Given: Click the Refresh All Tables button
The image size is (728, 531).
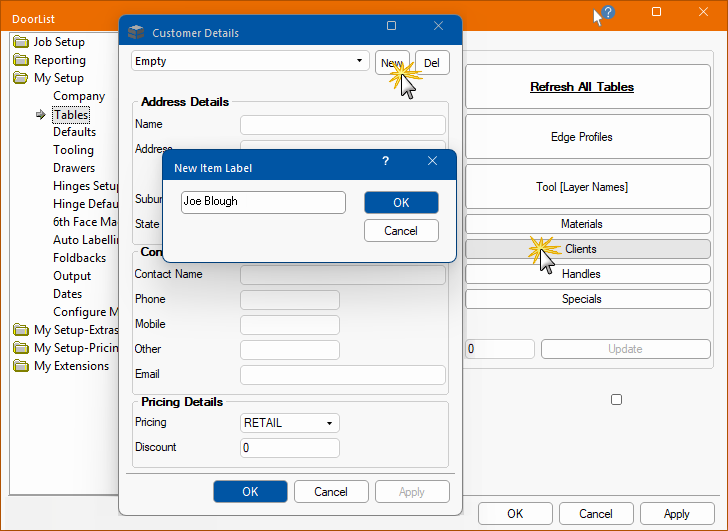Looking at the screenshot, I should click(x=581, y=87).
